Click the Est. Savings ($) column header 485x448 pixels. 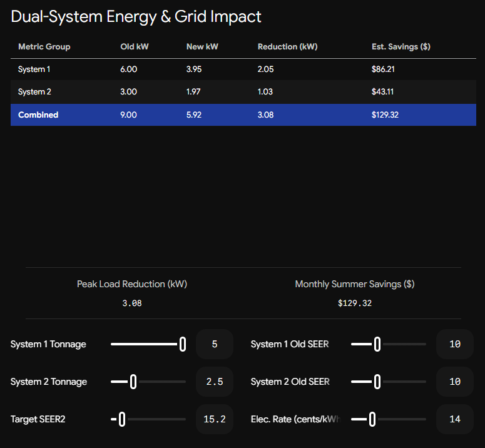pyautogui.click(x=401, y=47)
